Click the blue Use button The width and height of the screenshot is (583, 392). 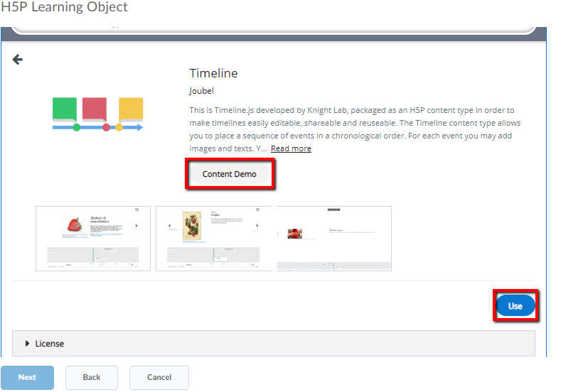coord(515,306)
